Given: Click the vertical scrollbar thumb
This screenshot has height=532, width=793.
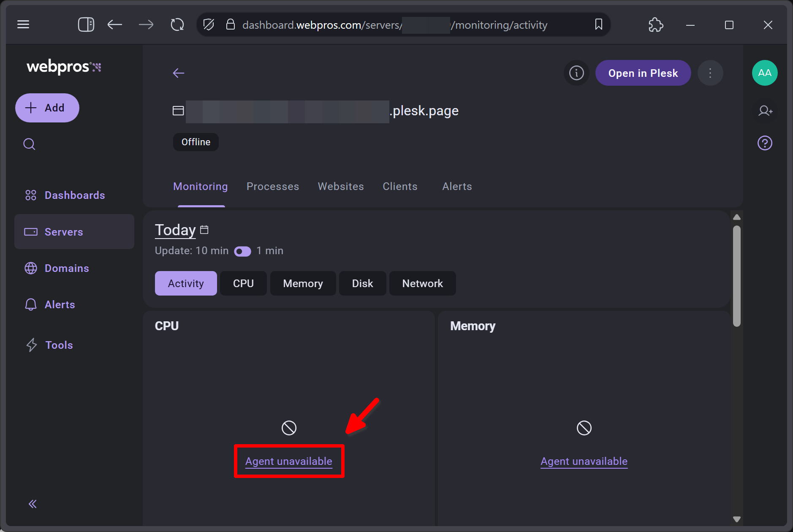Looking at the screenshot, I should pos(737,276).
